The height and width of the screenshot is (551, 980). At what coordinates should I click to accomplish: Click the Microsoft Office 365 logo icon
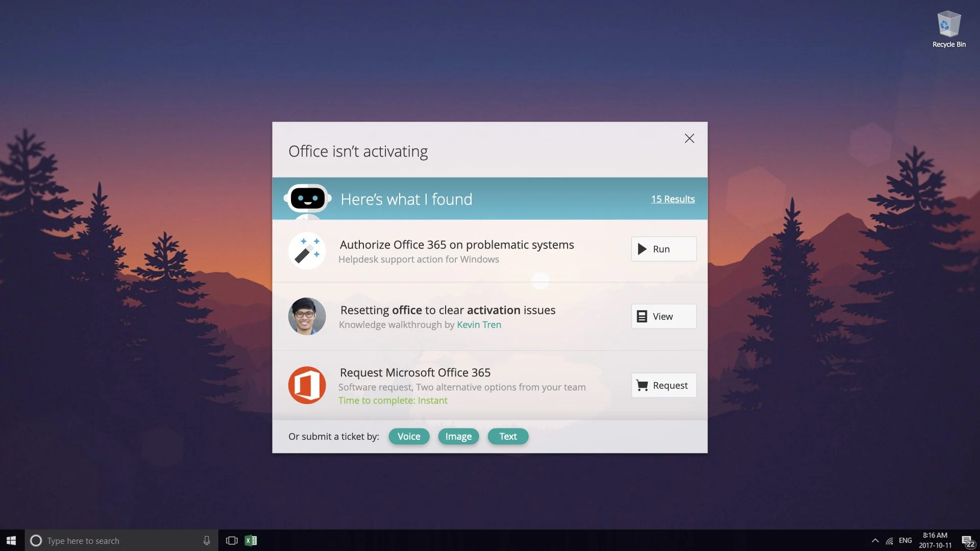[307, 385]
